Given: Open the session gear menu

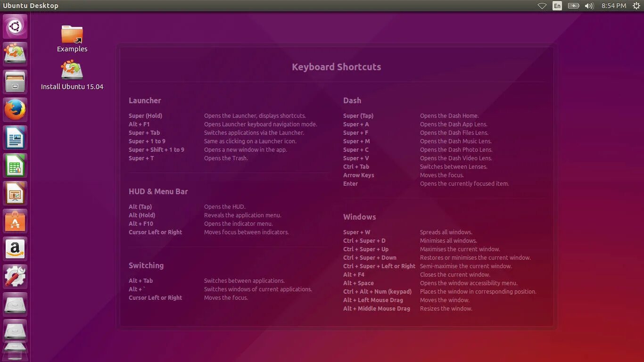Looking at the screenshot, I should [636, 6].
